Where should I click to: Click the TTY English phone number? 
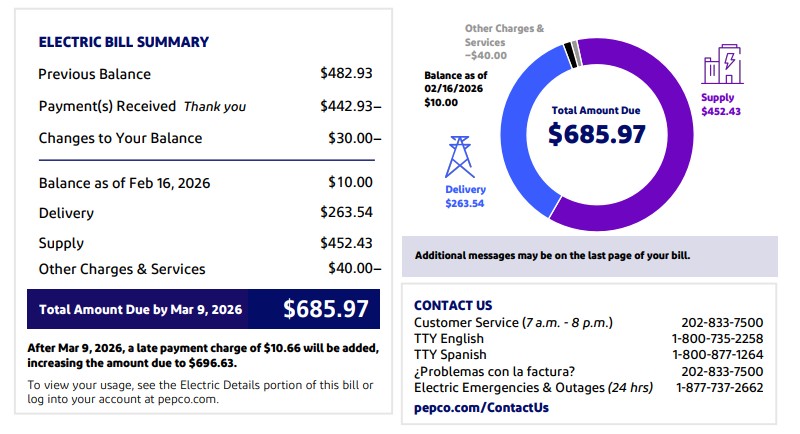718,339
